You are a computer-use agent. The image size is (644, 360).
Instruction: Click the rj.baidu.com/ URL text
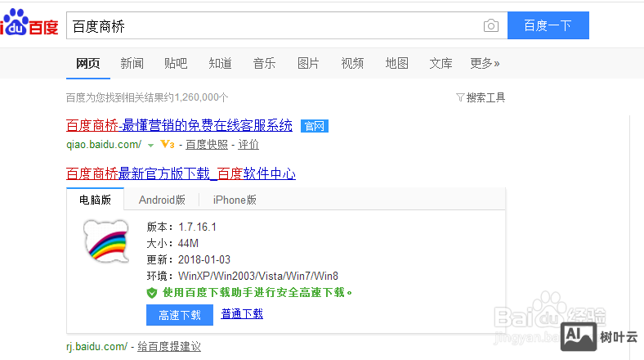tap(97, 346)
